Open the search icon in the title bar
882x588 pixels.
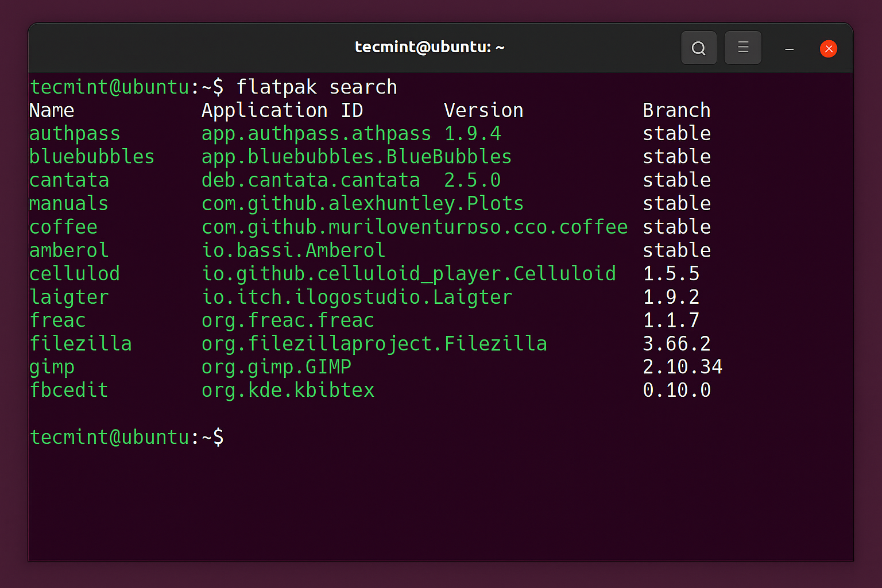click(x=698, y=48)
